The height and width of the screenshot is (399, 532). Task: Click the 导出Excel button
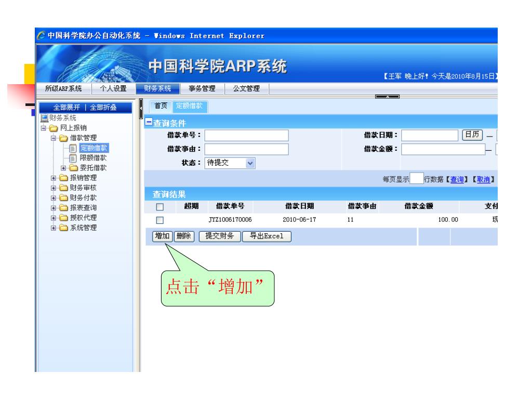pyautogui.click(x=267, y=236)
